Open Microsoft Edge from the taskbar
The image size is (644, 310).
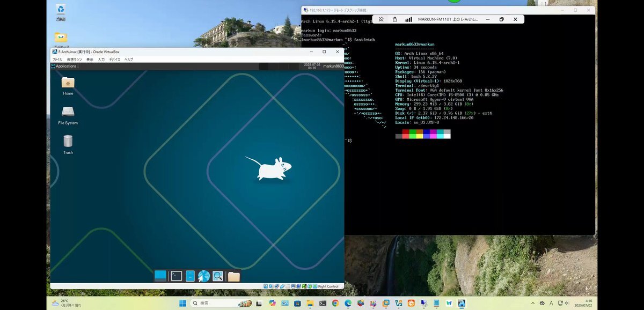[x=348, y=303]
